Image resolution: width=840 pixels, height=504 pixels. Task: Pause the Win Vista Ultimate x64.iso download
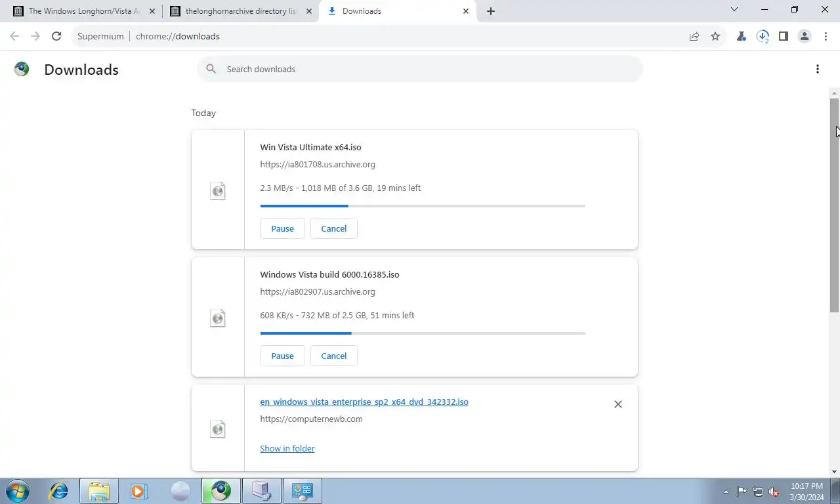pos(283,228)
